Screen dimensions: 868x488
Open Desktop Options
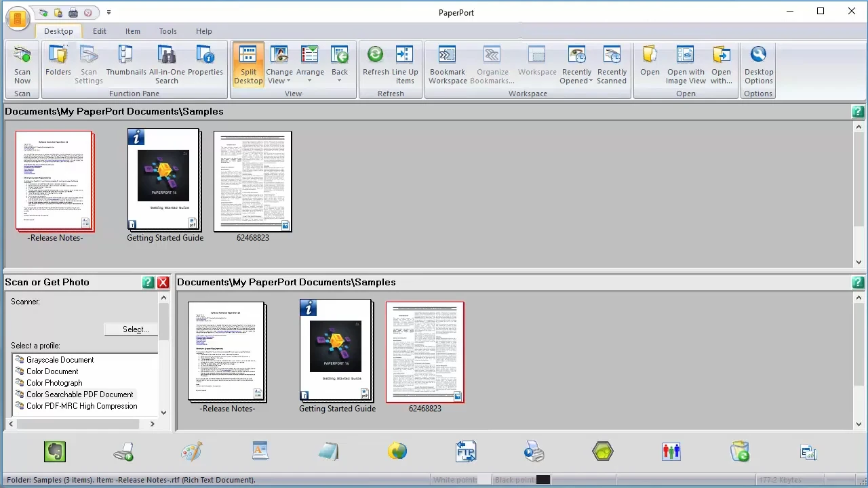[758, 64]
